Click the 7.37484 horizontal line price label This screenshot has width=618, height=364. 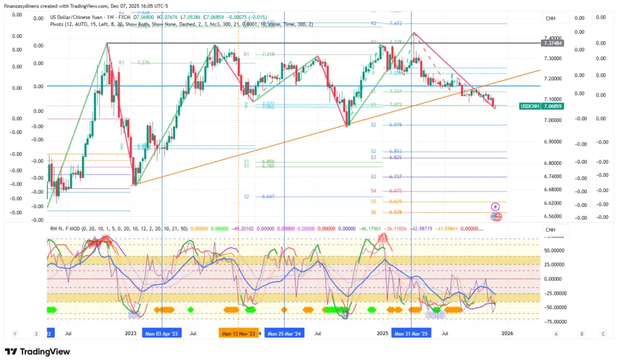point(553,43)
